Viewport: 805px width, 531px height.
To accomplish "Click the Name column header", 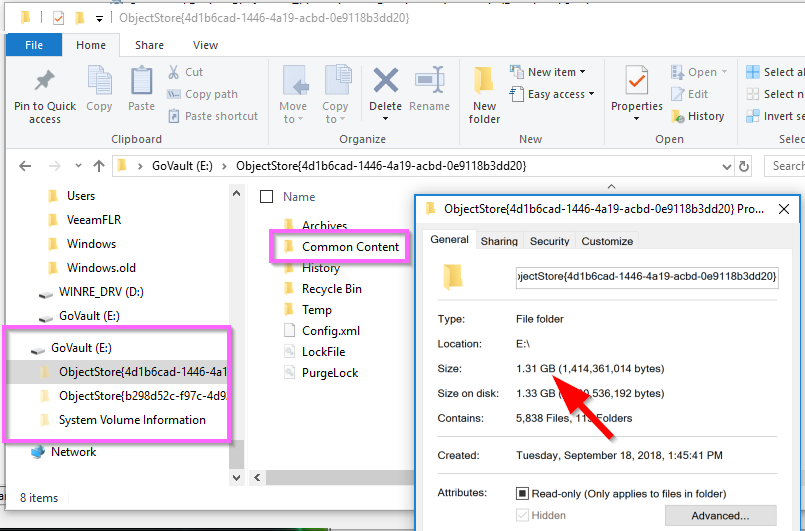I will tap(299, 197).
